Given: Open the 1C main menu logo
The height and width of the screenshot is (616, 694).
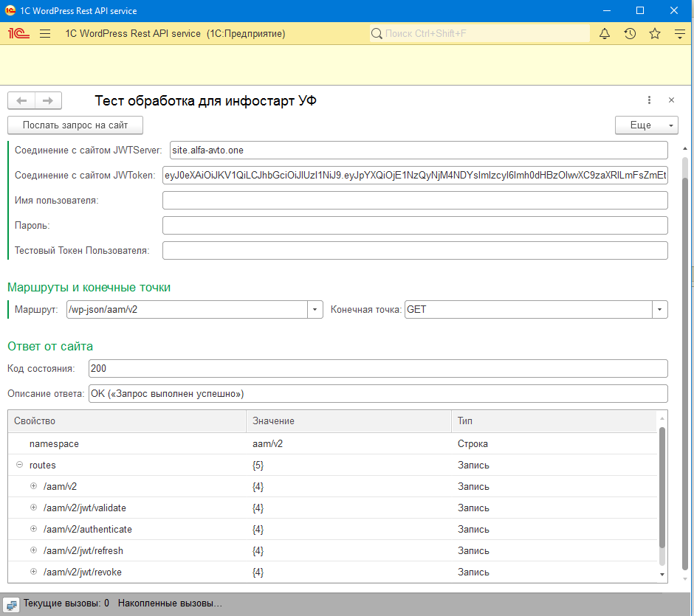Looking at the screenshot, I should (x=18, y=34).
